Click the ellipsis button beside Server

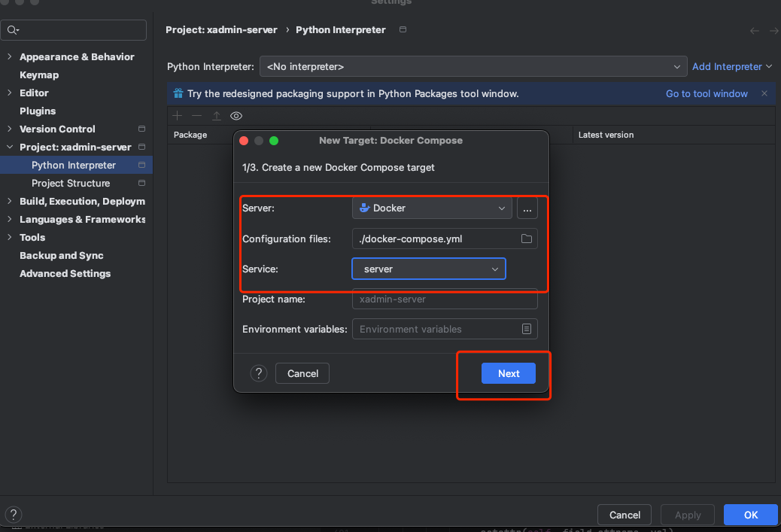527,208
